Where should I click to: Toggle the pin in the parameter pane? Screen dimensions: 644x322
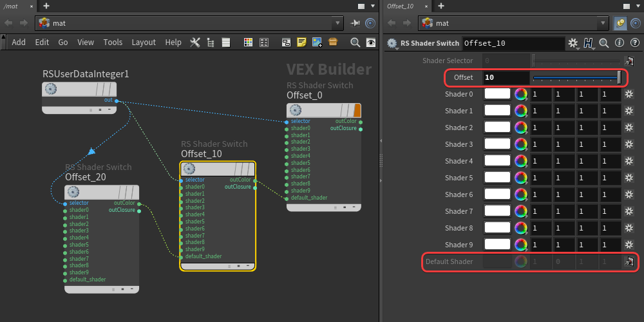[x=620, y=23]
